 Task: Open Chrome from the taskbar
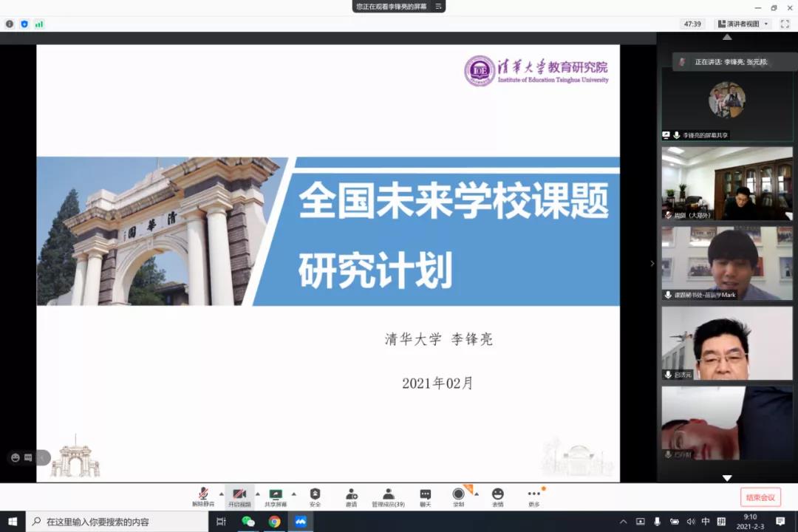274,522
